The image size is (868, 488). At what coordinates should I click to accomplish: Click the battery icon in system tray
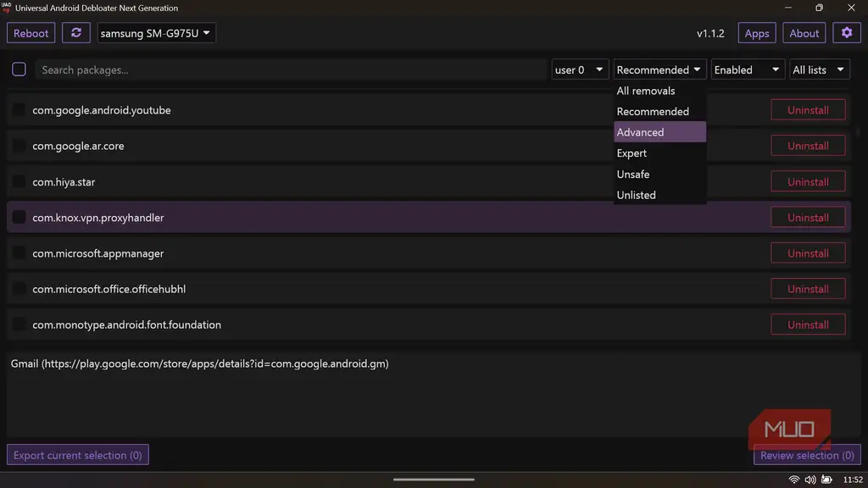click(x=826, y=480)
